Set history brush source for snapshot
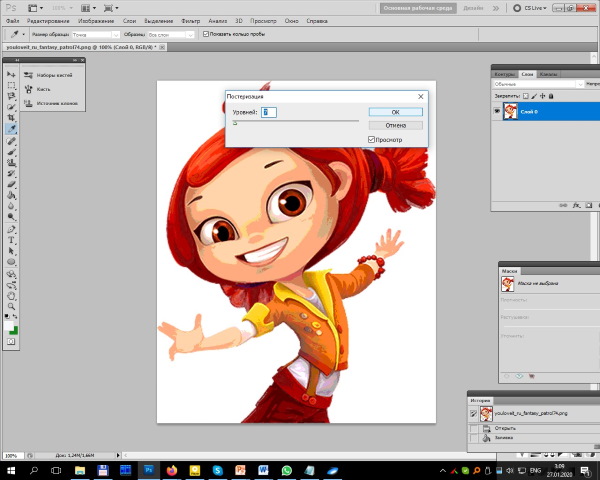The image size is (600, 480). tap(473, 413)
